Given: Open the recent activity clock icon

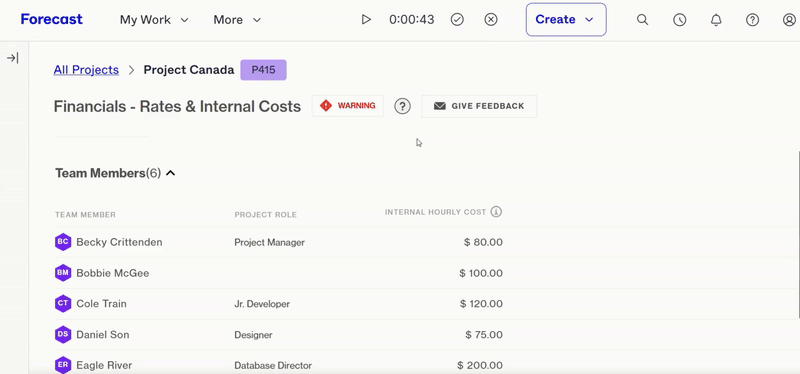Looking at the screenshot, I should [680, 20].
